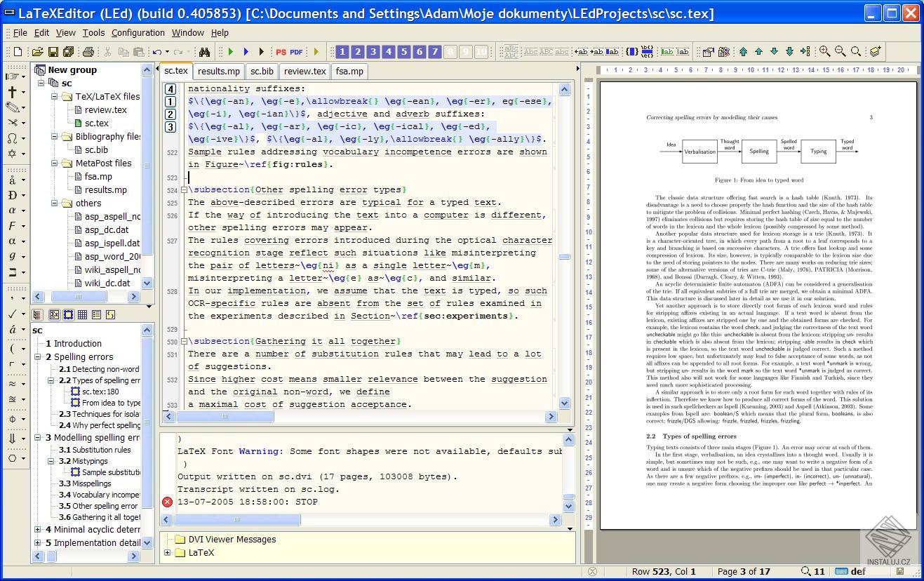Click the zoom-in magnifier toolbar icon
Image resolution: width=924 pixels, height=581 pixels.
825,51
